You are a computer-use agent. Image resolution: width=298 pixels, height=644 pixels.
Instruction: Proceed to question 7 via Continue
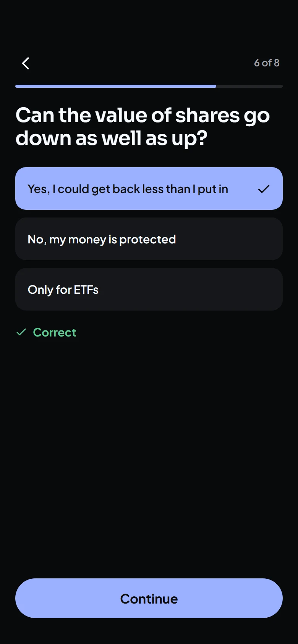pos(149,598)
